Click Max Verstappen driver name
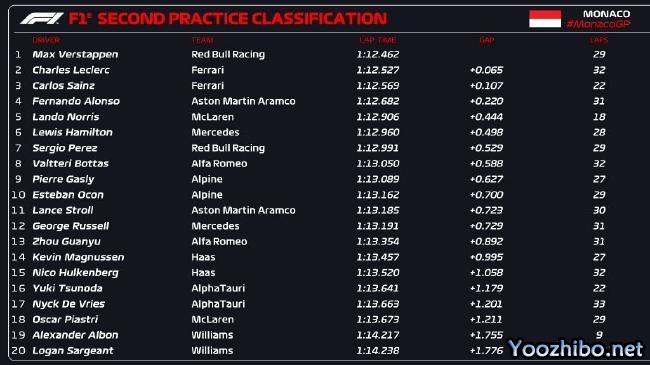Viewport: 650px width, 365px height. (x=75, y=54)
